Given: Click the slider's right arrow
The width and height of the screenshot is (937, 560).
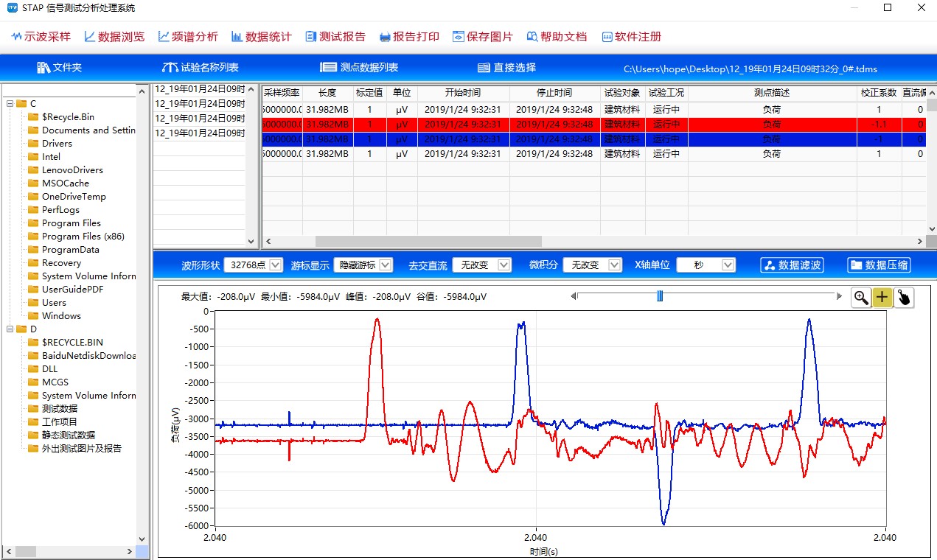Looking at the screenshot, I should pos(839,296).
